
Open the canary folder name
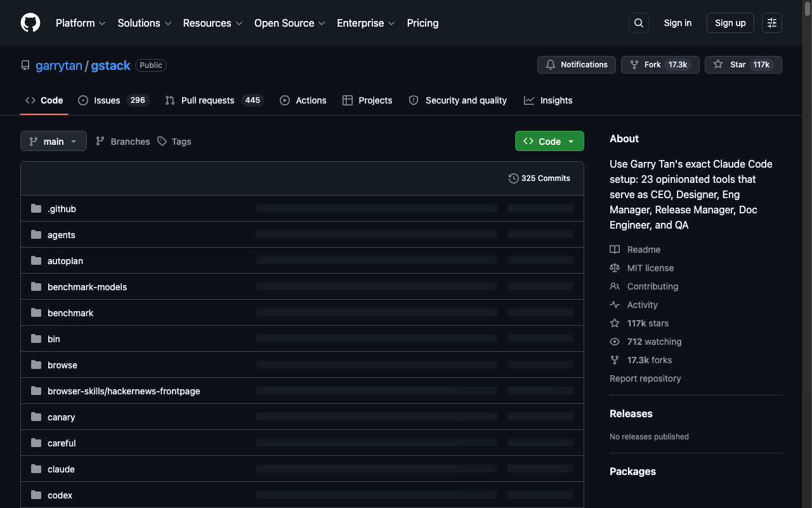tap(62, 417)
